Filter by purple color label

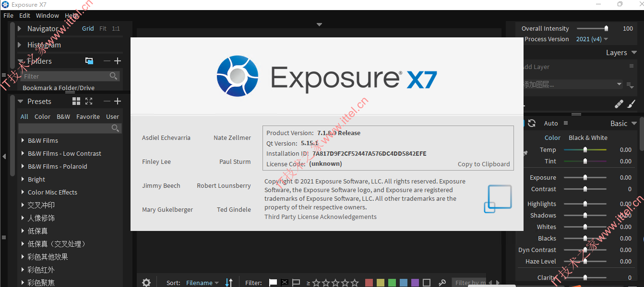coord(415,283)
